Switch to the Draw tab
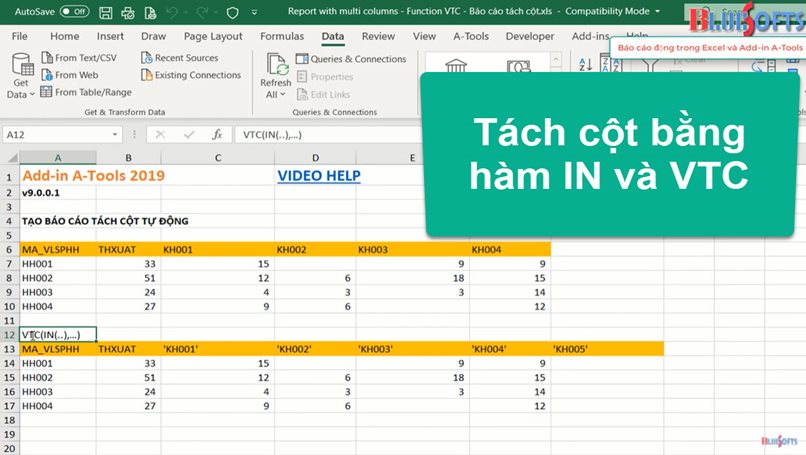This screenshot has height=455, width=806. click(153, 36)
